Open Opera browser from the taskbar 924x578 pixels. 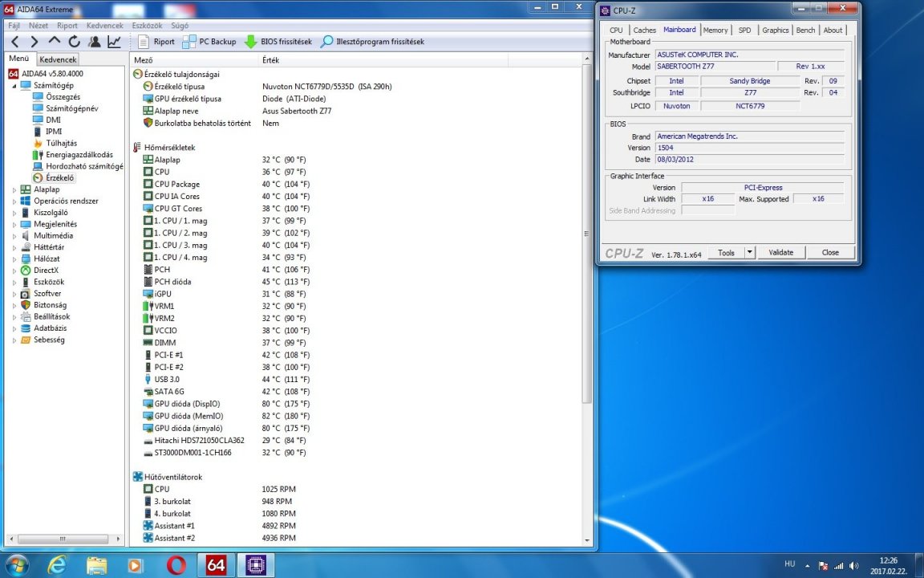click(176, 565)
